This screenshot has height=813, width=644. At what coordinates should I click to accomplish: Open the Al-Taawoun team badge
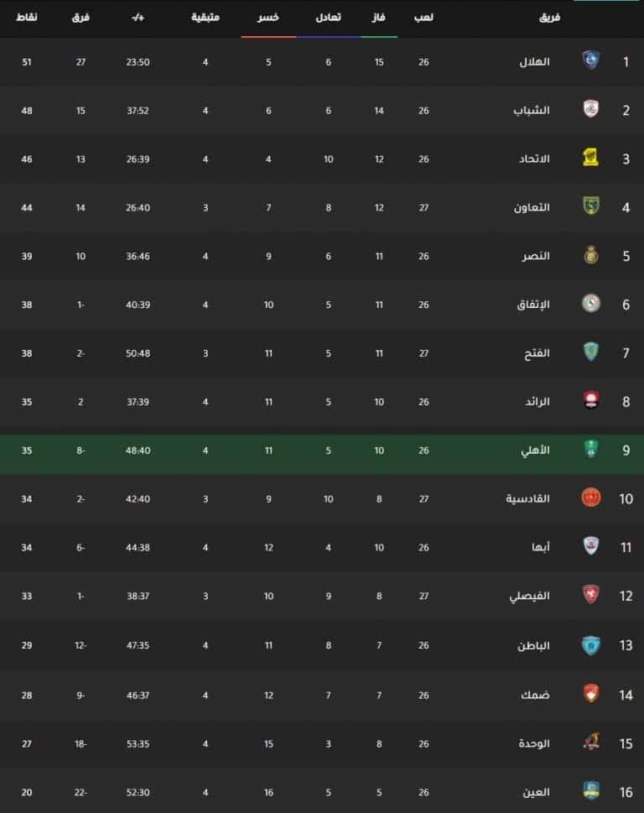click(590, 206)
